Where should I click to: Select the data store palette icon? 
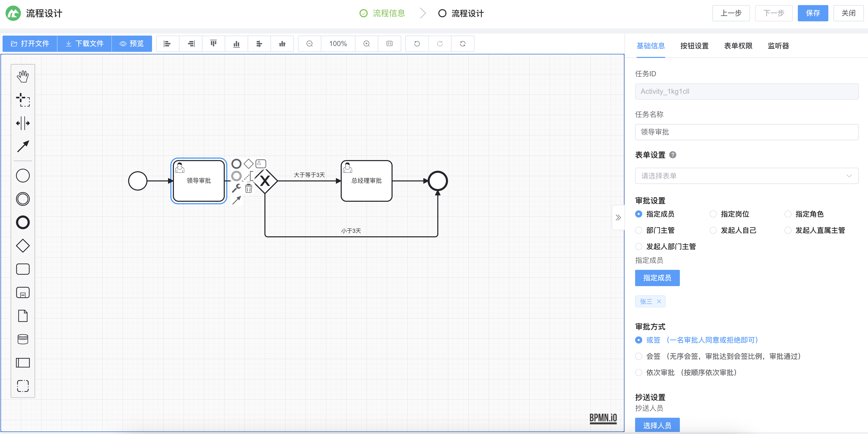tap(23, 339)
